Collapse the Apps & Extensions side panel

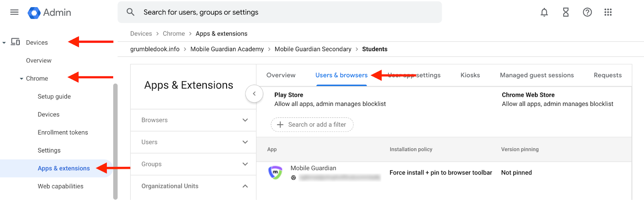point(254,94)
